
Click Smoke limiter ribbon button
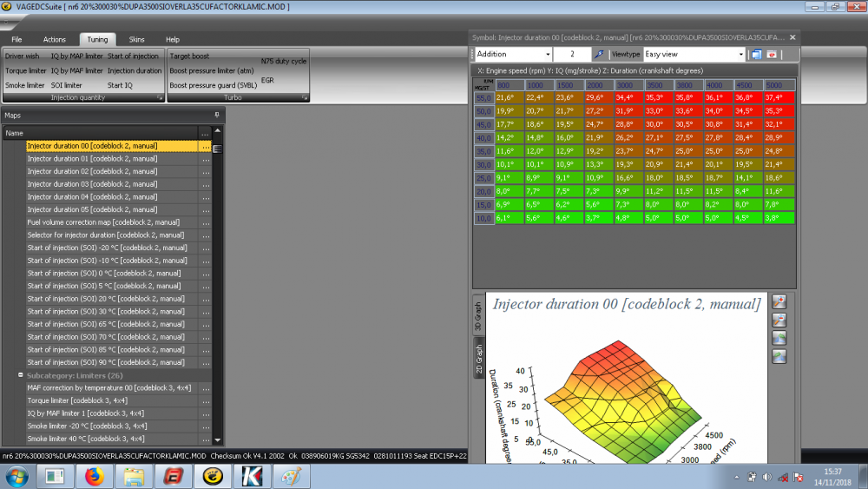pos(25,85)
